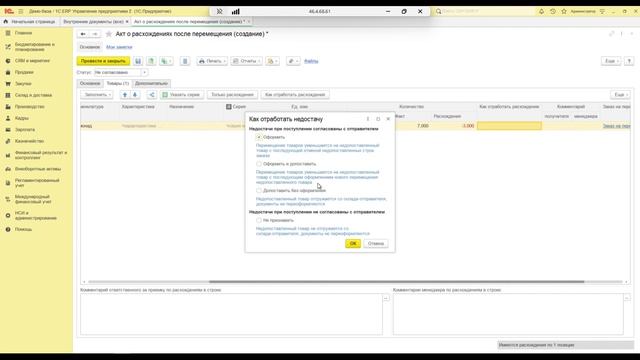Click Указать серии button
The width and height of the screenshot is (640, 360).
pos(182,95)
